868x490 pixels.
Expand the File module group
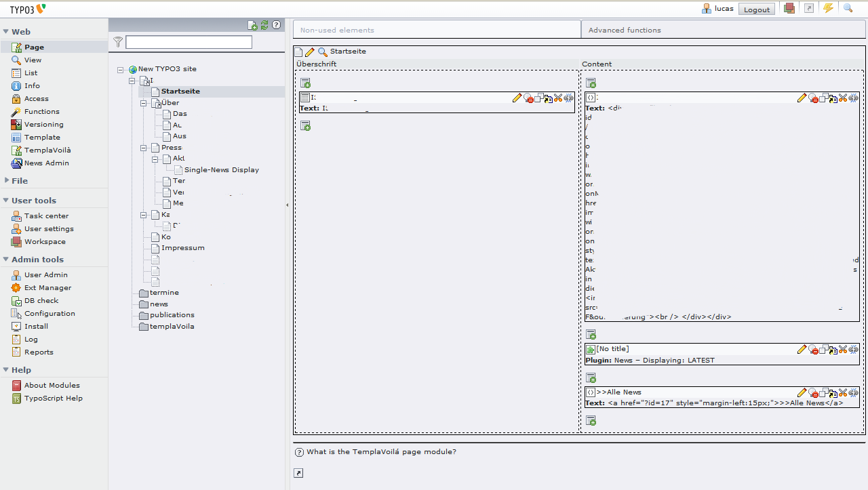(6, 181)
